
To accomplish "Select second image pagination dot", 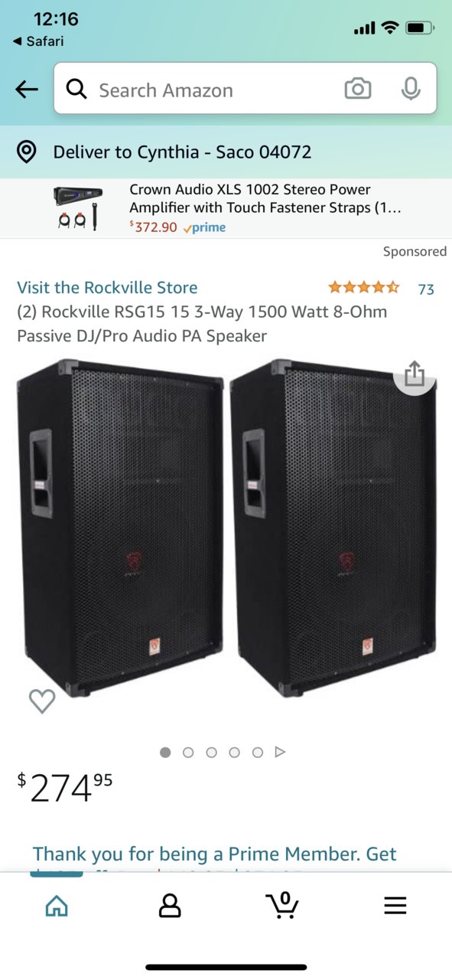I will tap(188, 753).
